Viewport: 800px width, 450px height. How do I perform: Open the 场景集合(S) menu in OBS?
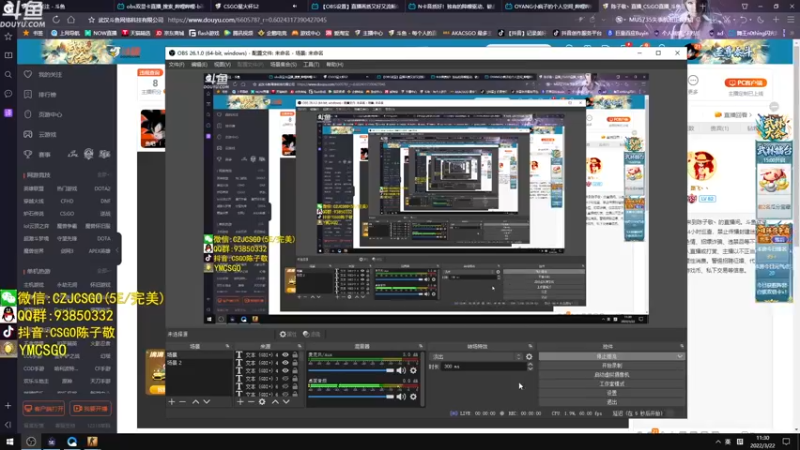pyautogui.click(x=283, y=65)
